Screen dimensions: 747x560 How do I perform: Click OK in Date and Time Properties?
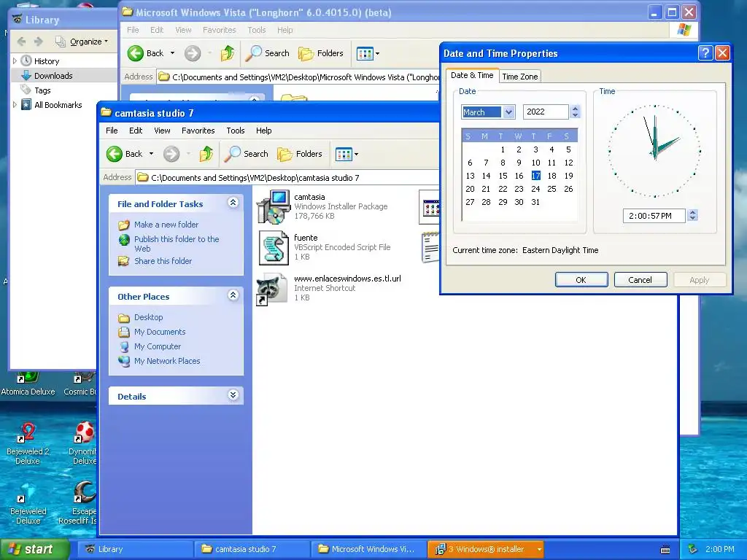pyautogui.click(x=581, y=279)
